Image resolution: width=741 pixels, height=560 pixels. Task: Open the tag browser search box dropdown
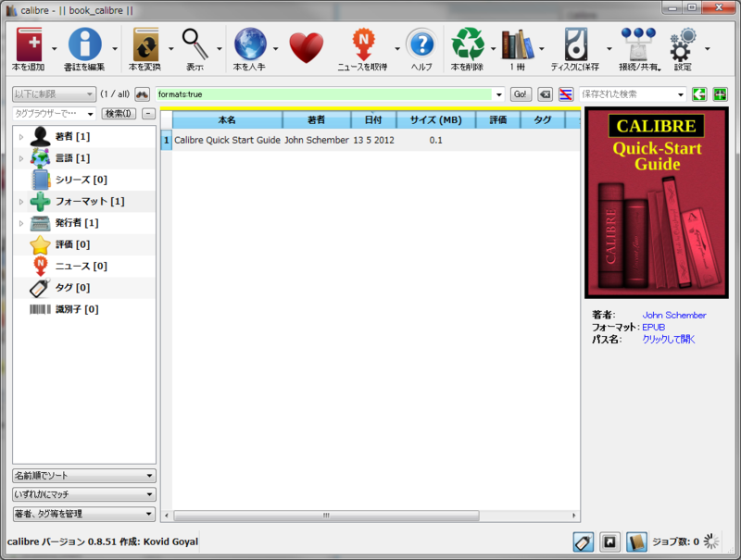[90, 114]
